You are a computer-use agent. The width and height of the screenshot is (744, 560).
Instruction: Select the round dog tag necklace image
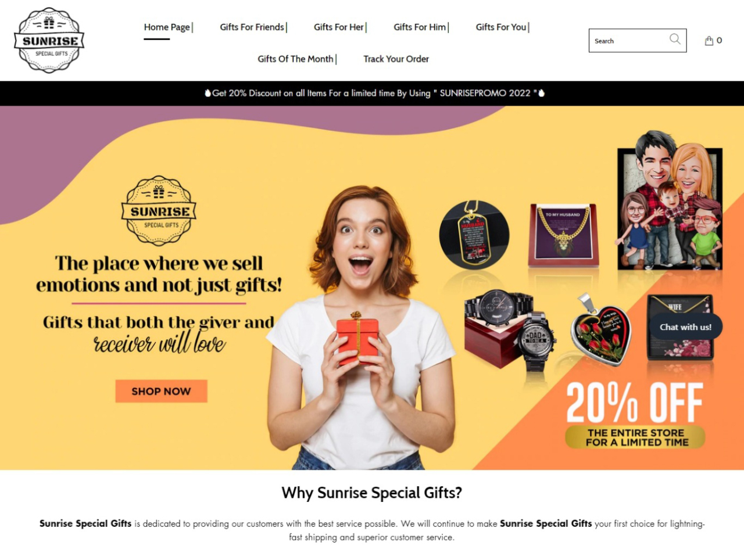click(474, 235)
